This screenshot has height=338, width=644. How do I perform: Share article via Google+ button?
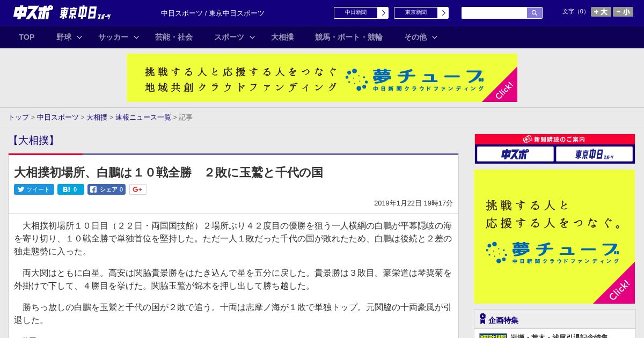(138, 189)
